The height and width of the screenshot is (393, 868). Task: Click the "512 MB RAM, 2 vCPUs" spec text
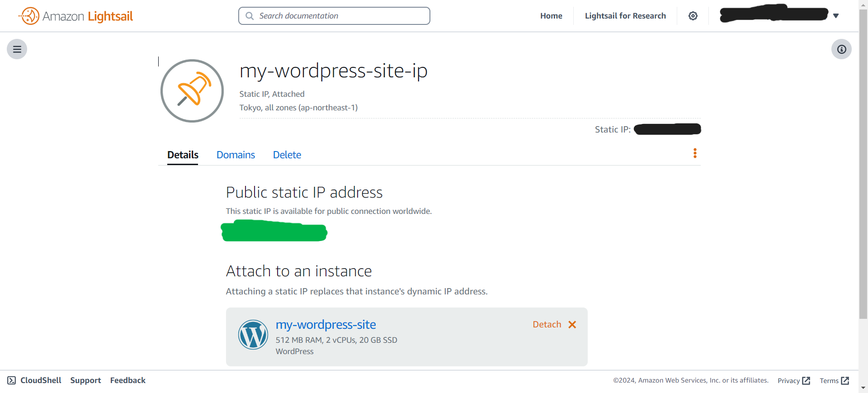tap(336, 340)
